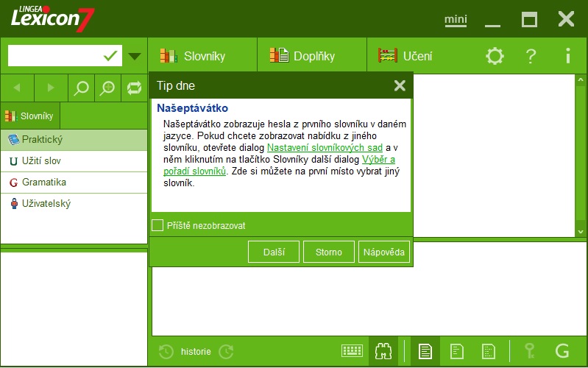Open the Učení top menu
The image size is (588, 368).
405,55
